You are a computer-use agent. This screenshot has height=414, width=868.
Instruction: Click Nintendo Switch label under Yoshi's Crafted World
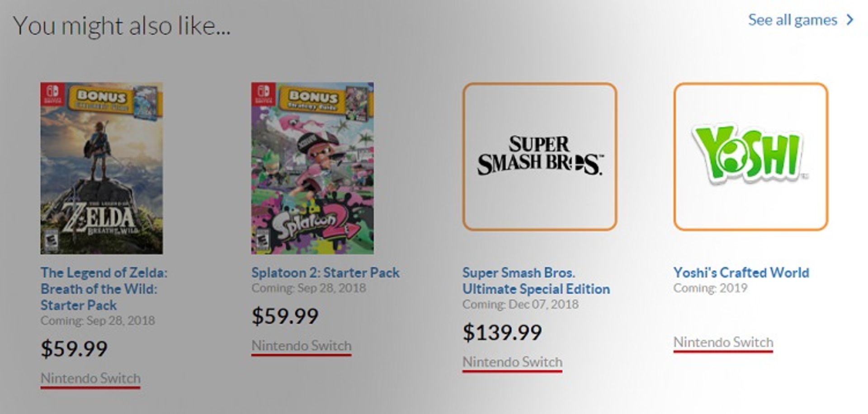pyautogui.click(x=723, y=342)
